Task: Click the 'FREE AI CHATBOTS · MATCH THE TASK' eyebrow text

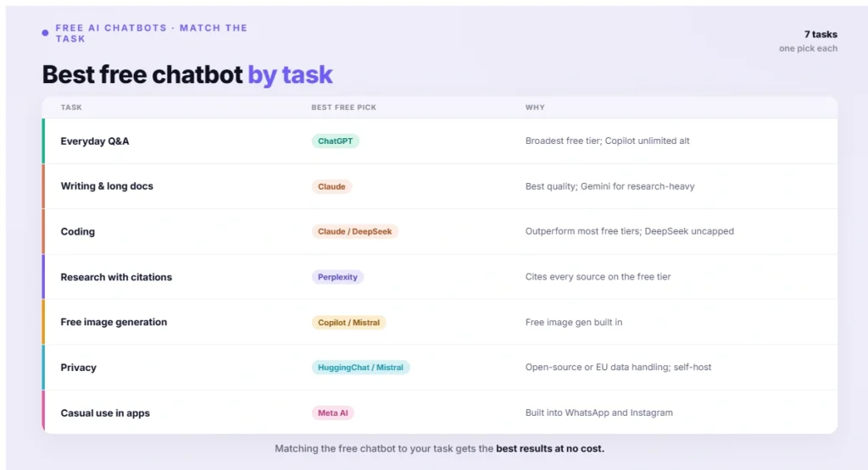Action: (152, 33)
